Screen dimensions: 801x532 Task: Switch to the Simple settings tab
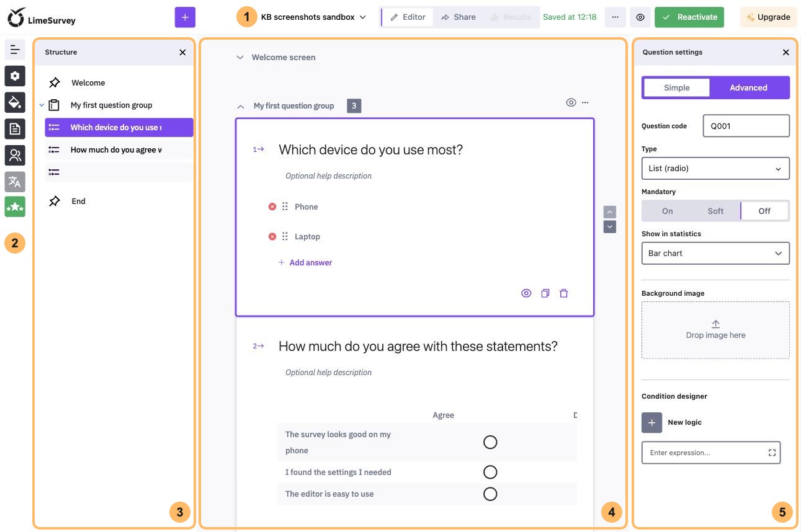click(676, 87)
